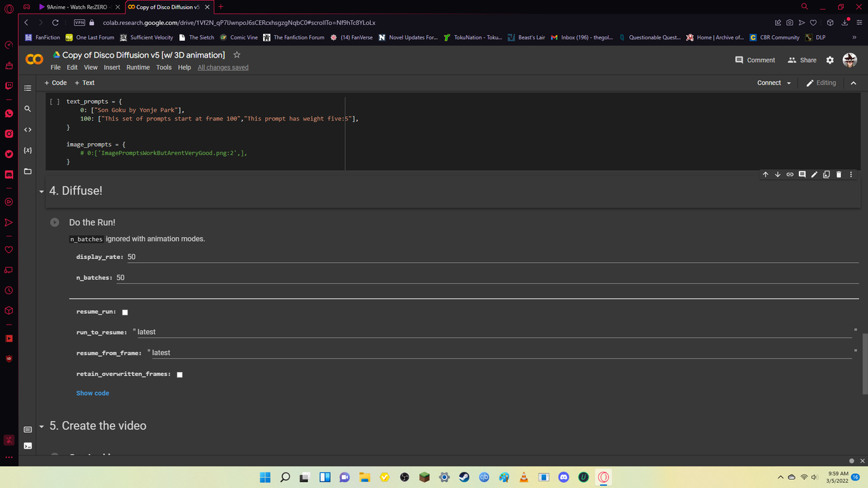Open the Tools menu
Image resolution: width=868 pixels, height=488 pixels.
pyautogui.click(x=163, y=68)
